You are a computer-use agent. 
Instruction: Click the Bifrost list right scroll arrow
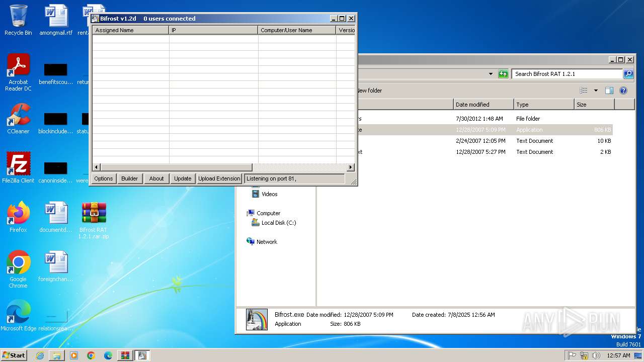351,167
